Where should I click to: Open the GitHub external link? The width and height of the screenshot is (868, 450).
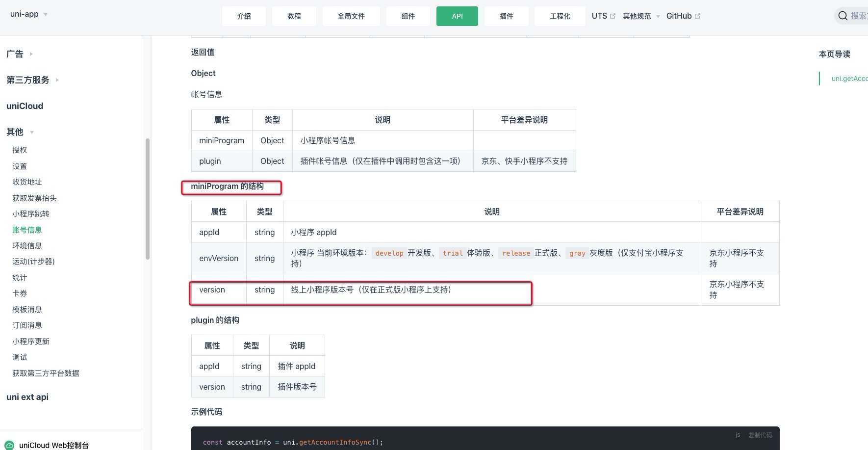683,16
